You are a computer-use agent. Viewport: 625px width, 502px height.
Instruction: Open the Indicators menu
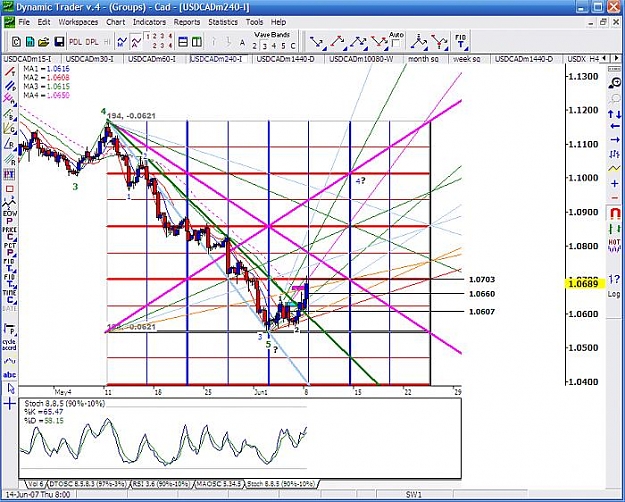pos(149,22)
